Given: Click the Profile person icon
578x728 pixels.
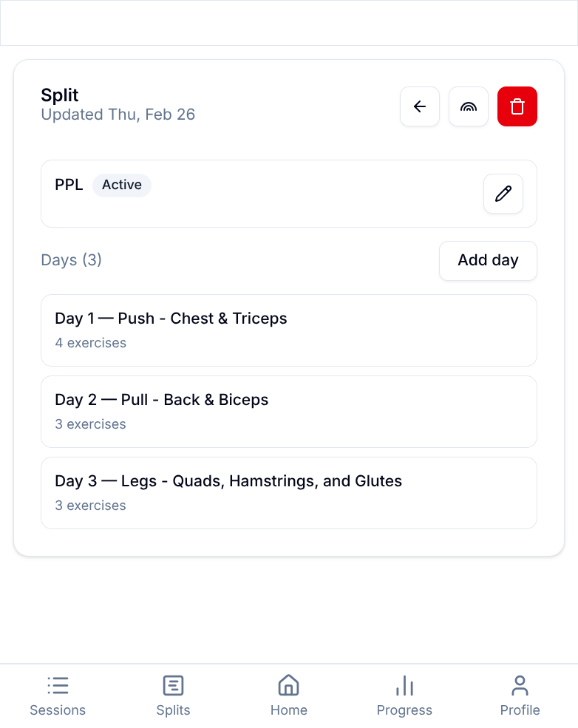Looking at the screenshot, I should click(520, 685).
